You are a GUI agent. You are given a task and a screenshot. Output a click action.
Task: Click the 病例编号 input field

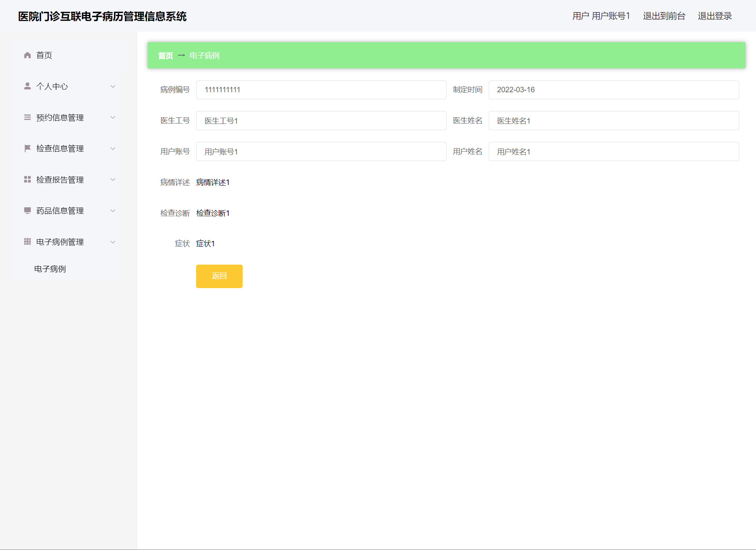[x=321, y=90]
